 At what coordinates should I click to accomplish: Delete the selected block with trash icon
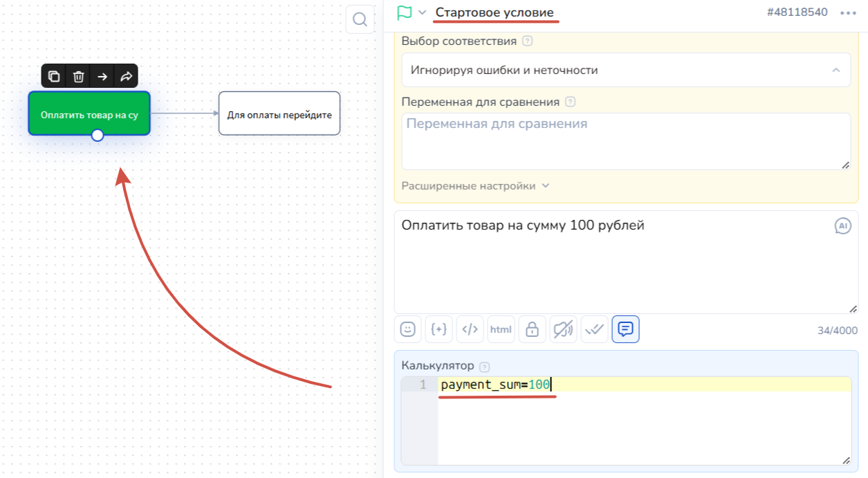[x=79, y=77]
